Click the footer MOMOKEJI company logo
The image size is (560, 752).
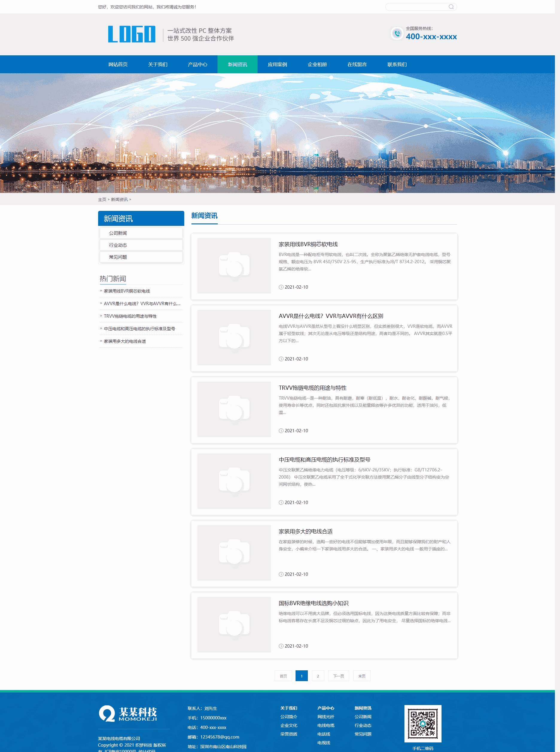pyautogui.click(x=128, y=713)
